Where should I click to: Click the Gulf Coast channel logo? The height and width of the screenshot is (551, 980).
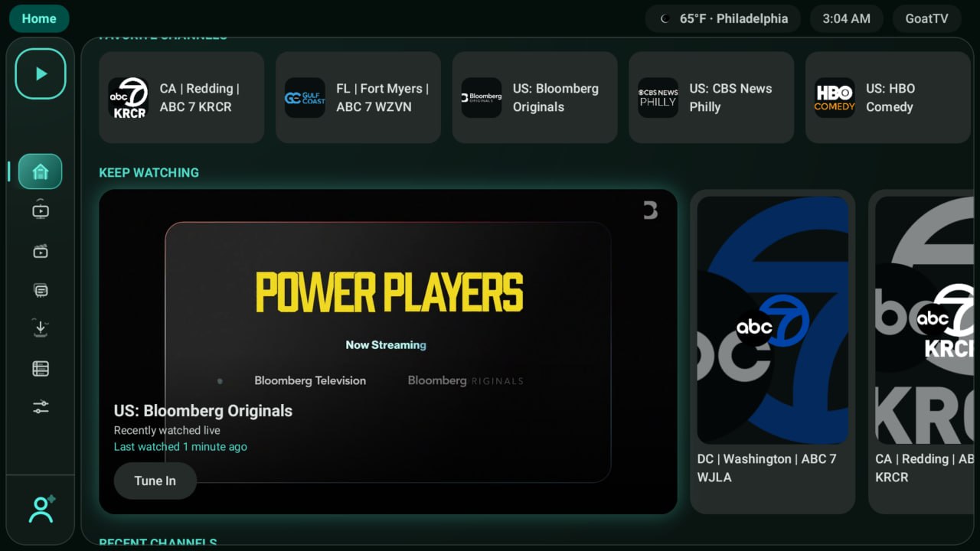point(305,98)
